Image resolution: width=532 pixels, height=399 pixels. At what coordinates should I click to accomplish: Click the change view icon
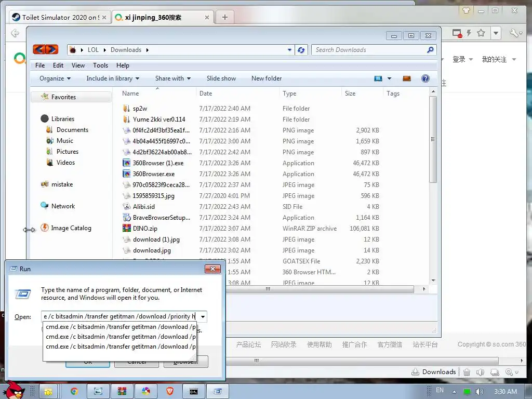[378, 78]
